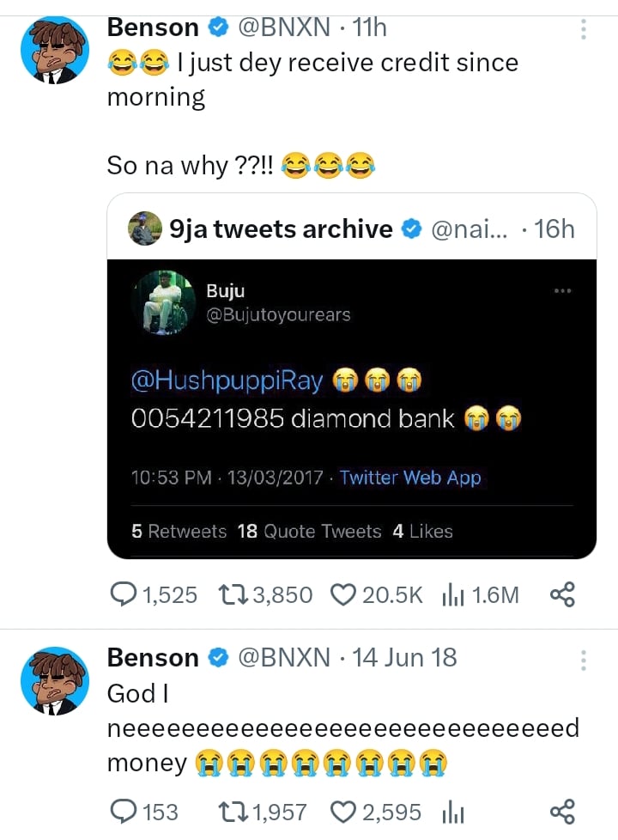This screenshot has height=840, width=618.
Task: Tap the Twitter Web App link
Action: pos(410,478)
